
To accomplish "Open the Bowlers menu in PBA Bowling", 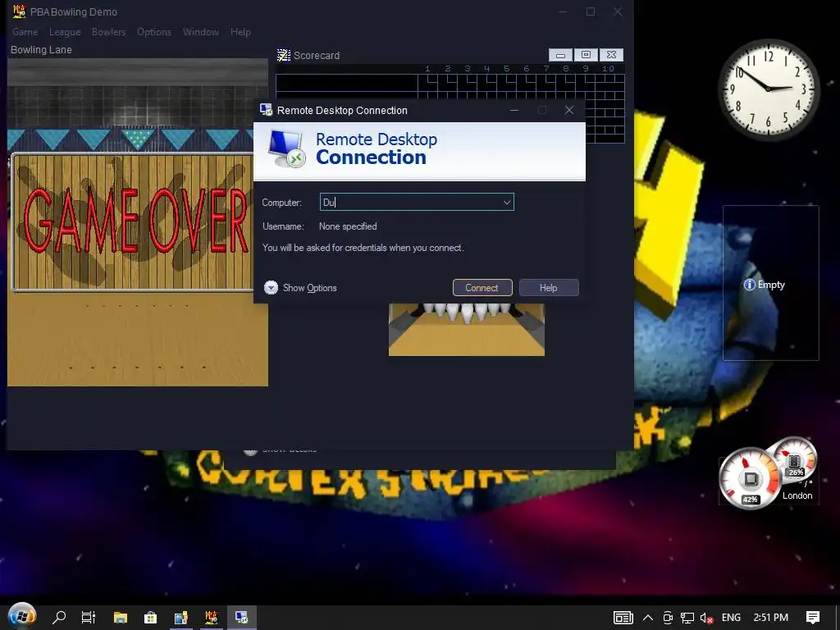I will click(x=109, y=32).
